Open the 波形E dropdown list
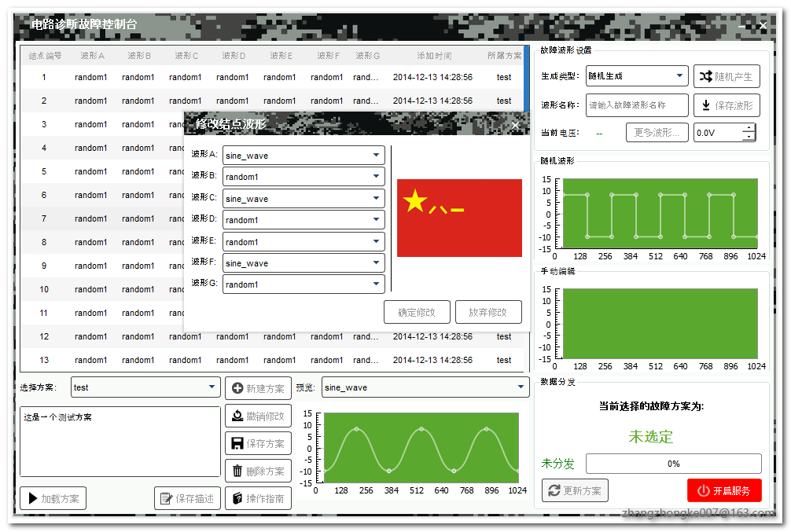The height and width of the screenshot is (532, 791). 304,241
